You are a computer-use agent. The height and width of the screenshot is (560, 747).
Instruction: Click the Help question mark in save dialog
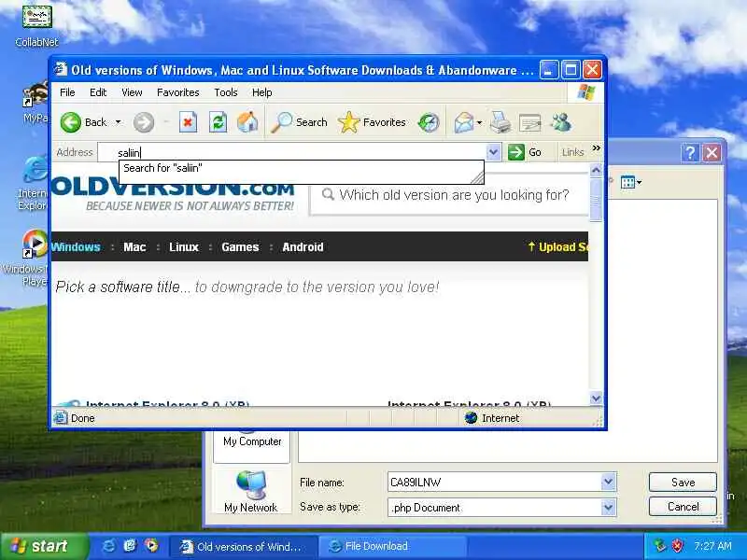click(x=690, y=153)
